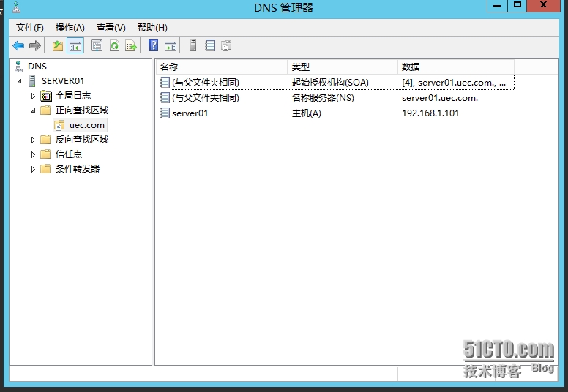
Task: Click the 信任点 folder icon
Action: point(45,154)
